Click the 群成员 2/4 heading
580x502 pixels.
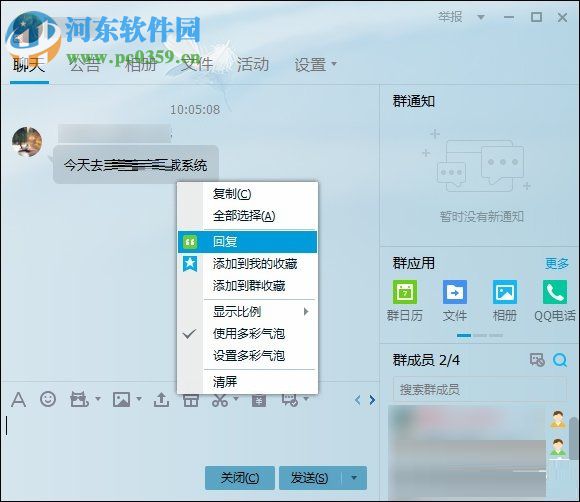[x=426, y=360]
